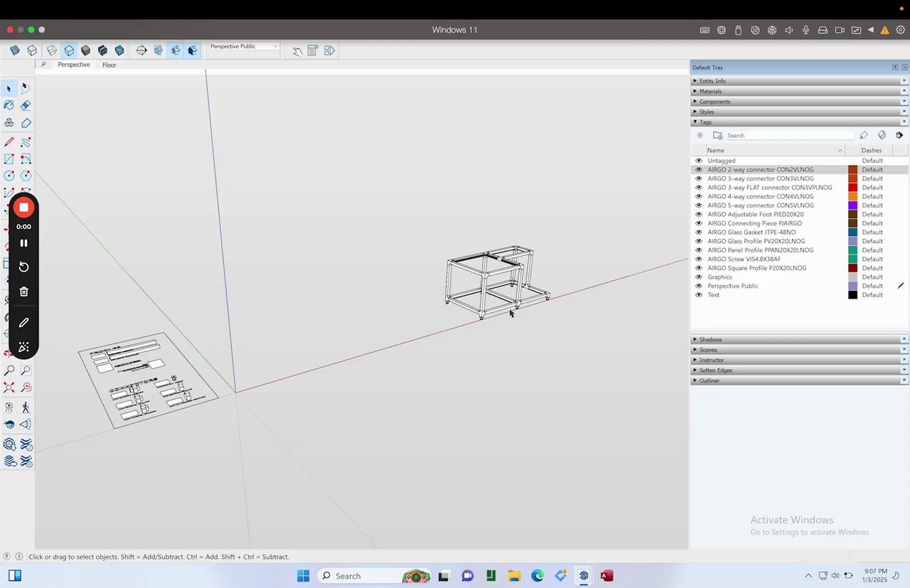
Task: Switch to the Perspective scene tab
Action: coord(74,65)
